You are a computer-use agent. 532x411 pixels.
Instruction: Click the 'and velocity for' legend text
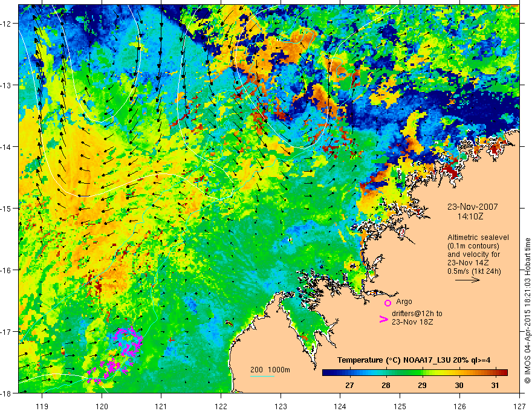pos(473,254)
